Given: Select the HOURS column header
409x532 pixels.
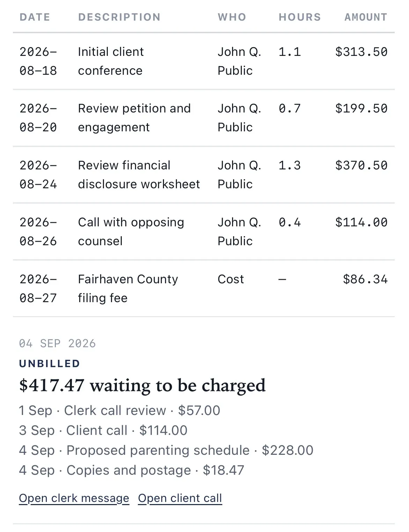Looking at the screenshot, I should click(x=300, y=17).
